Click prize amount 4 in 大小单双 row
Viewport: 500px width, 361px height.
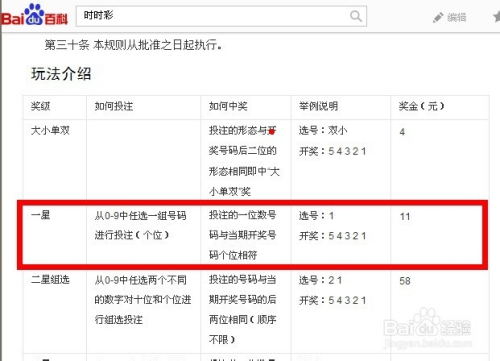point(402,132)
